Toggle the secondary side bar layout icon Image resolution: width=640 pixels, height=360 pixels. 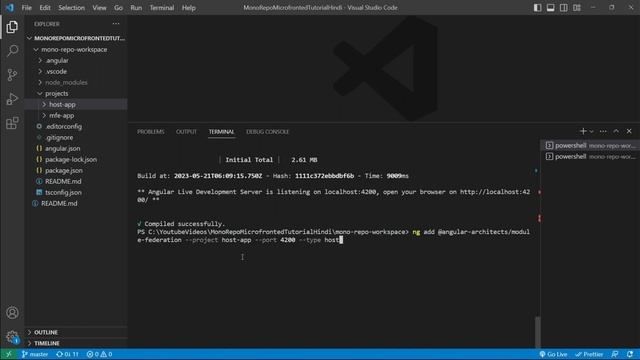click(x=564, y=8)
